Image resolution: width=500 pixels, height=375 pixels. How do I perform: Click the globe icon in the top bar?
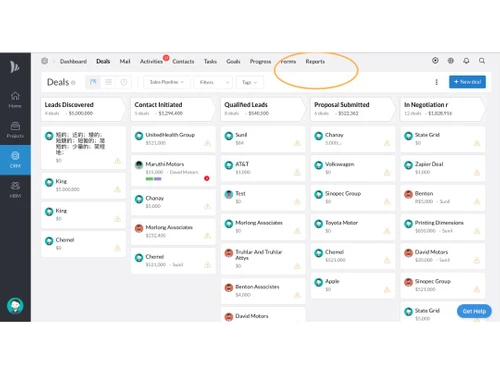pyautogui.click(x=451, y=61)
